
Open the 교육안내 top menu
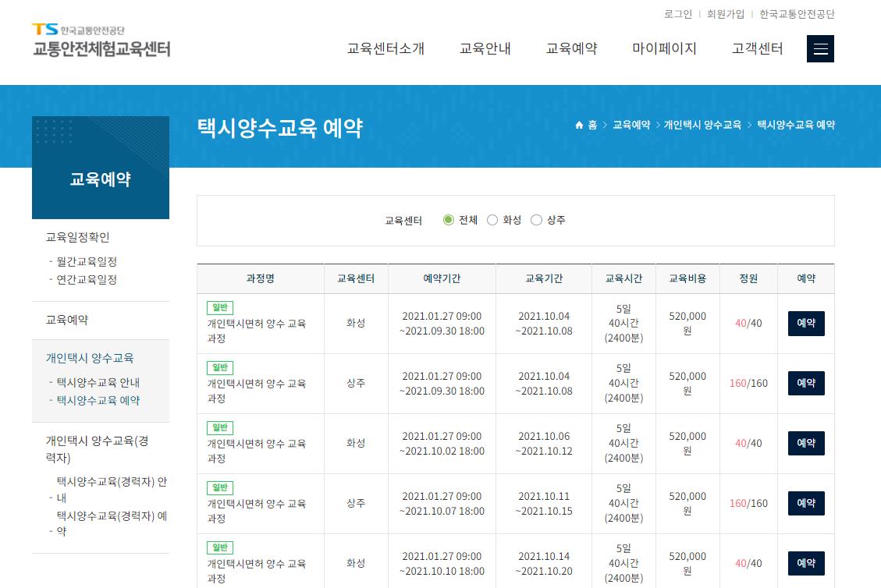[485, 49]
